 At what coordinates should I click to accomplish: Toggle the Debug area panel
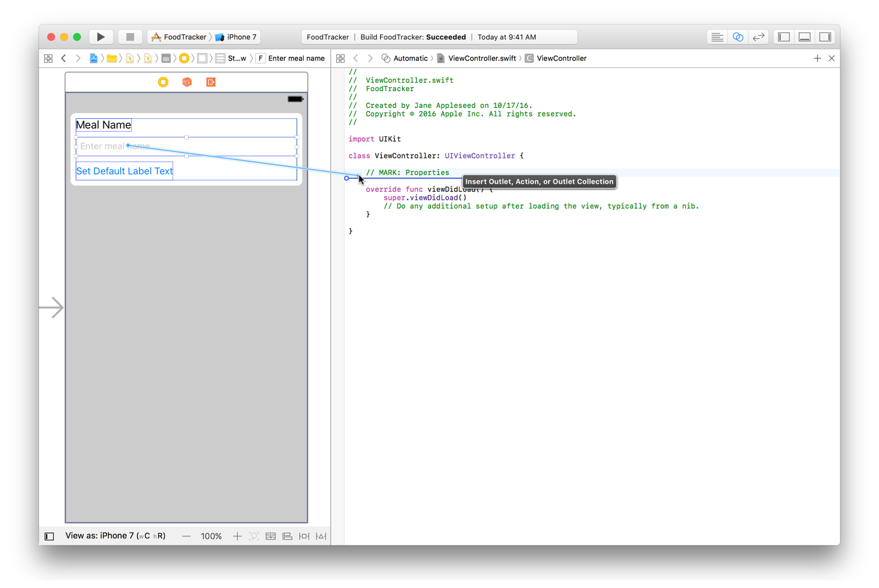[805, 37]
